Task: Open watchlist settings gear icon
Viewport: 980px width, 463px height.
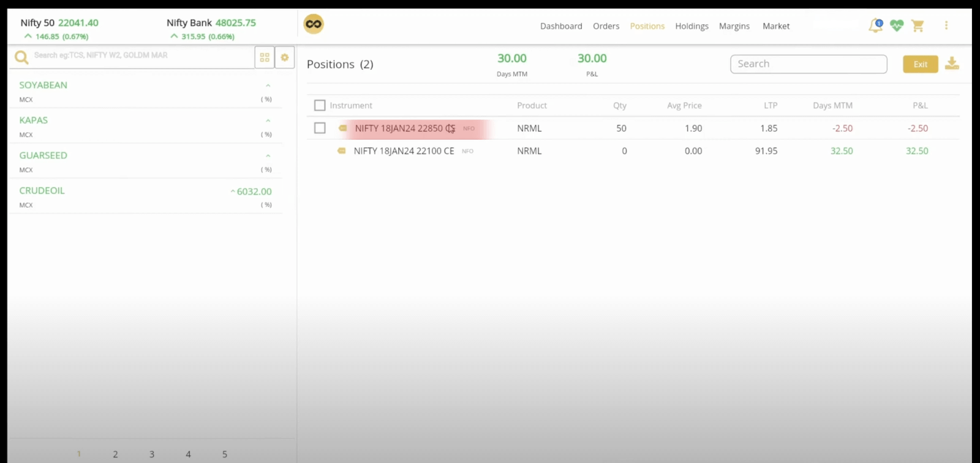Action: point(285,58)
